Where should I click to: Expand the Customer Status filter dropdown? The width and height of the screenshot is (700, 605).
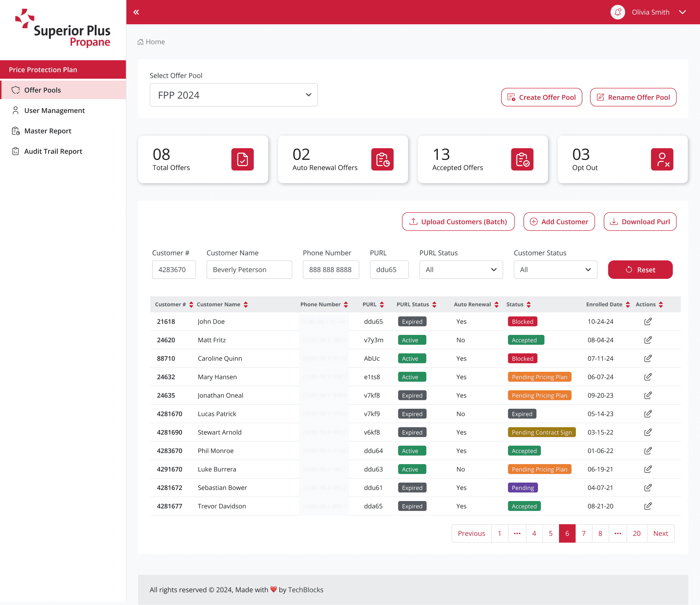(555, 269)
